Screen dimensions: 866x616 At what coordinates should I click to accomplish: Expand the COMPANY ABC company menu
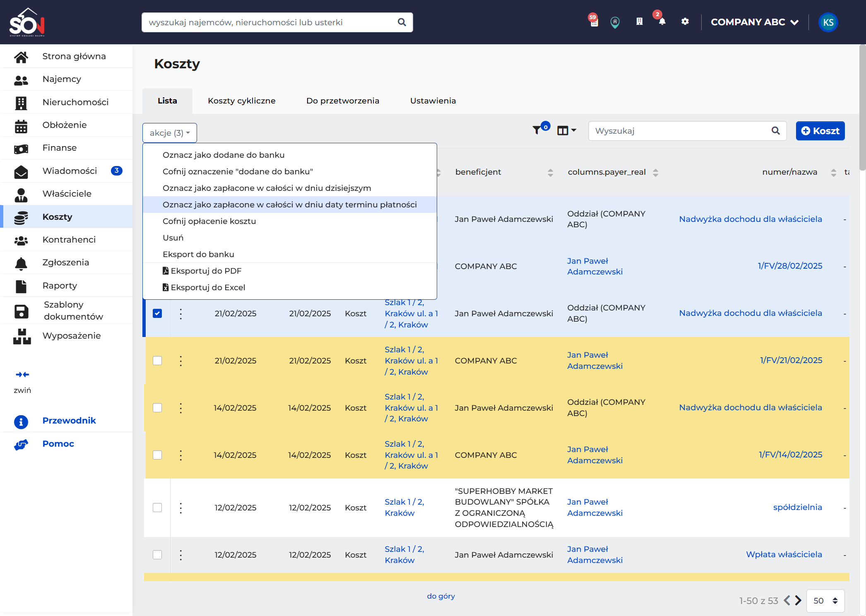[755, 22]
